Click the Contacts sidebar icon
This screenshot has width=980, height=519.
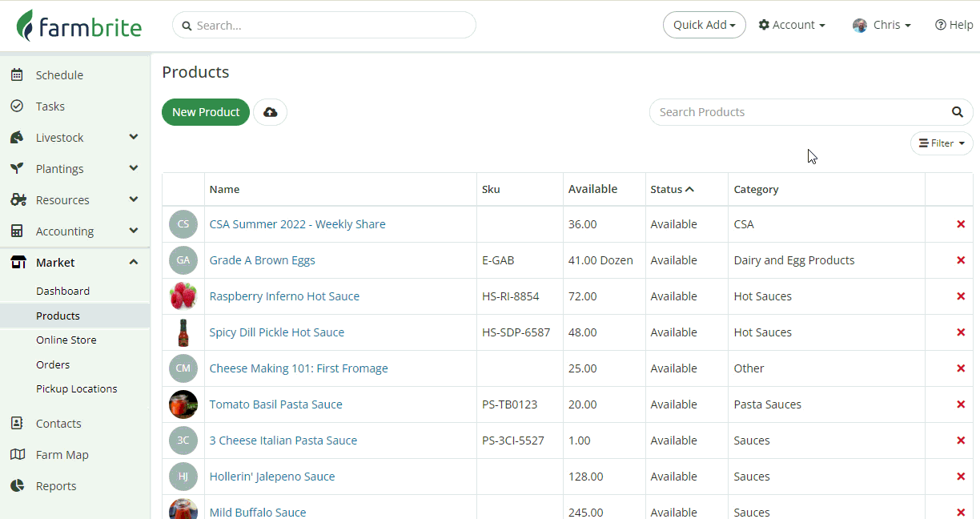[x=17, y=424]
